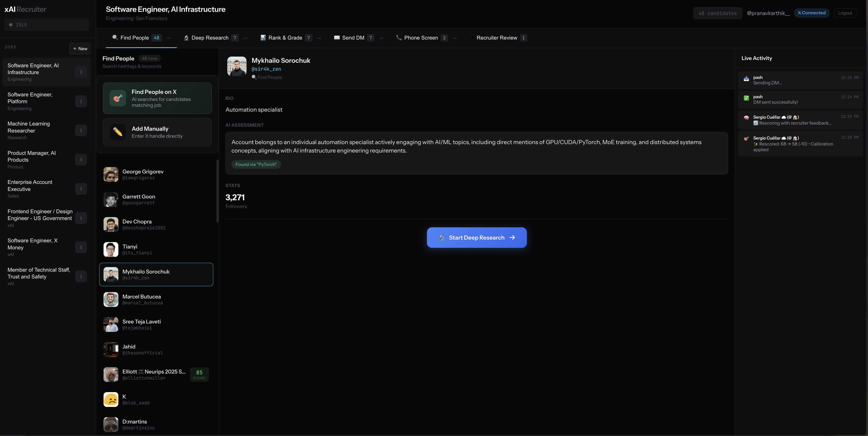This screenshot has width=868, height=436.
Task: Click Mykhailo Sorochuk's profile photo in header
Action: [236, 66]
